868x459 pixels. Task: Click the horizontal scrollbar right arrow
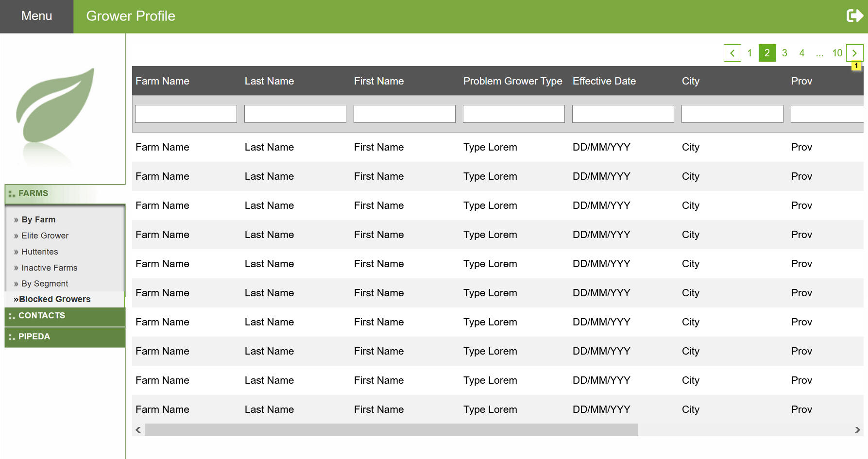click(857, 430)
